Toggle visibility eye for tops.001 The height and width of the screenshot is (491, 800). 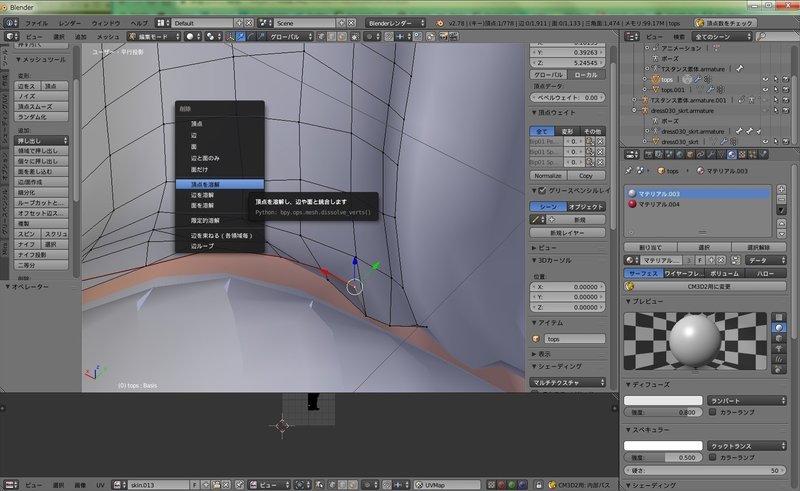[x=765, y=90]
